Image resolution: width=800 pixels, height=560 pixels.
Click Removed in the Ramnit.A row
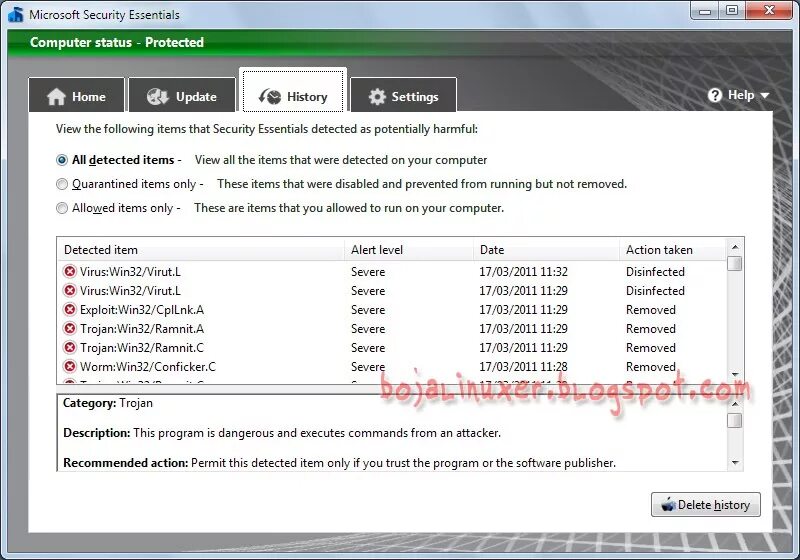[651, 328]
